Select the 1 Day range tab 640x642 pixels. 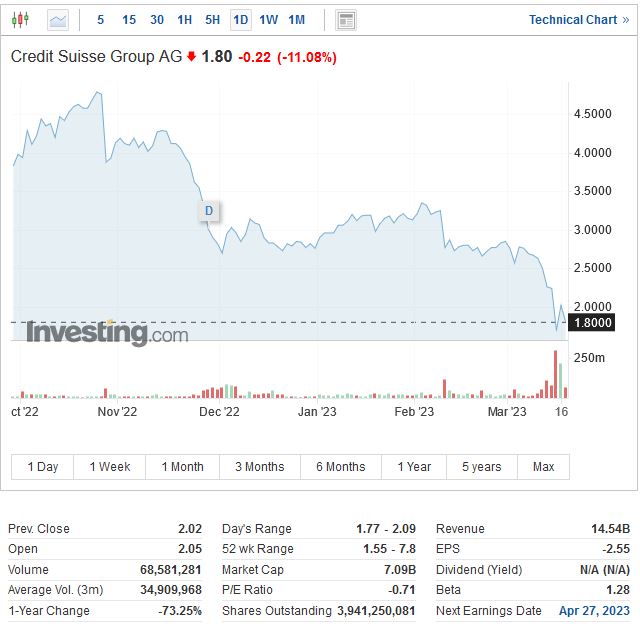point(43,467)
